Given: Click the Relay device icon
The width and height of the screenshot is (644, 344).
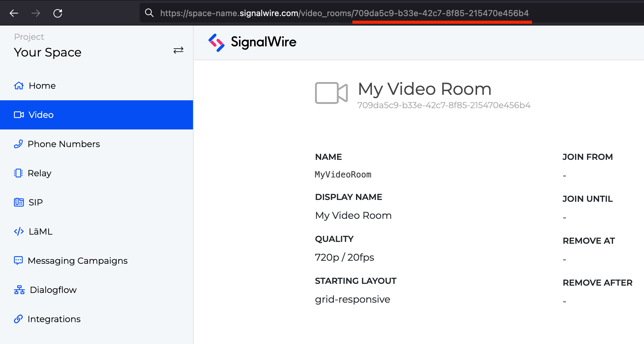Looking at the screenshot, I should [x=19, y=173].
